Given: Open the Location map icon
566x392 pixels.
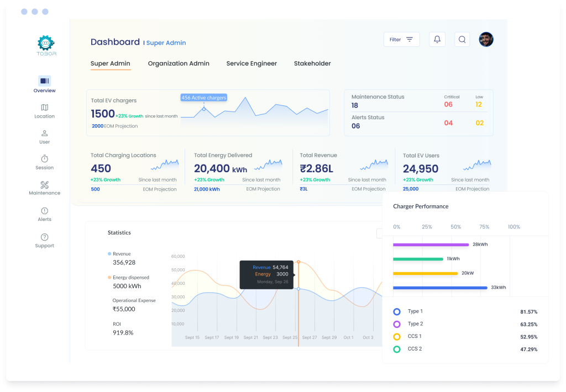Looking at the screenshot, I should (x=45, y=108).
